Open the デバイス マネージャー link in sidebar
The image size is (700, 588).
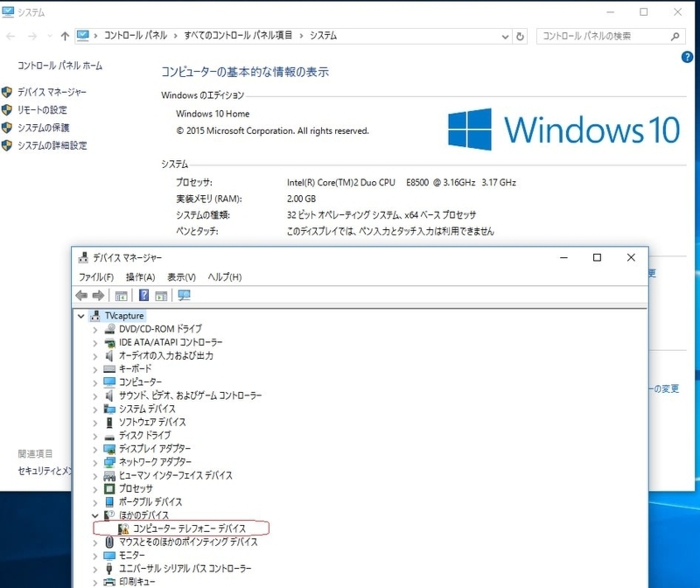[52, 92]
